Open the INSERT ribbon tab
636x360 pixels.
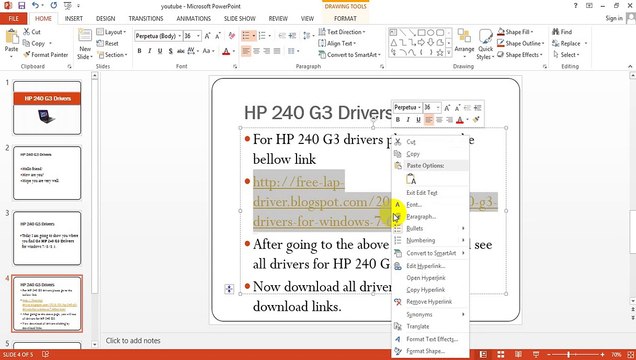pos(74,18)
